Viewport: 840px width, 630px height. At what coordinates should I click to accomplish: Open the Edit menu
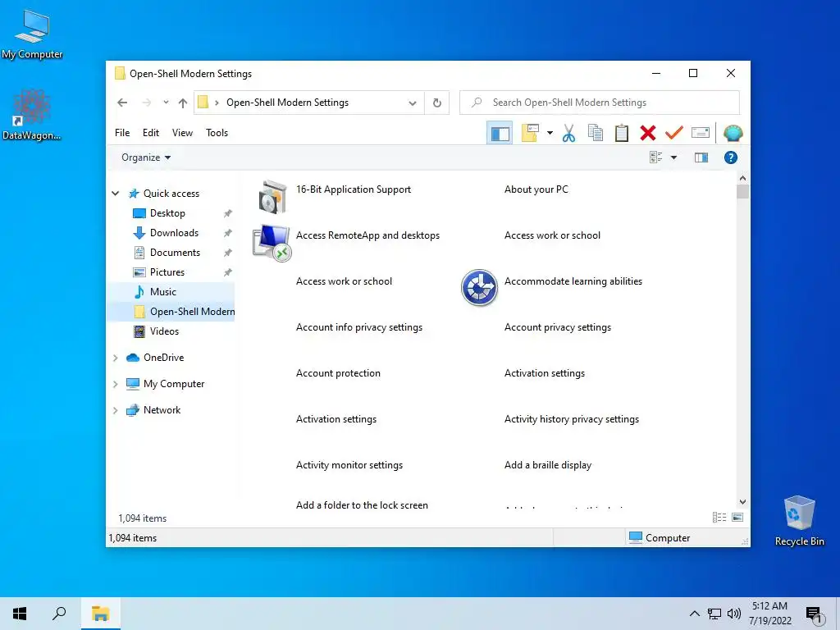pos(151,133)
